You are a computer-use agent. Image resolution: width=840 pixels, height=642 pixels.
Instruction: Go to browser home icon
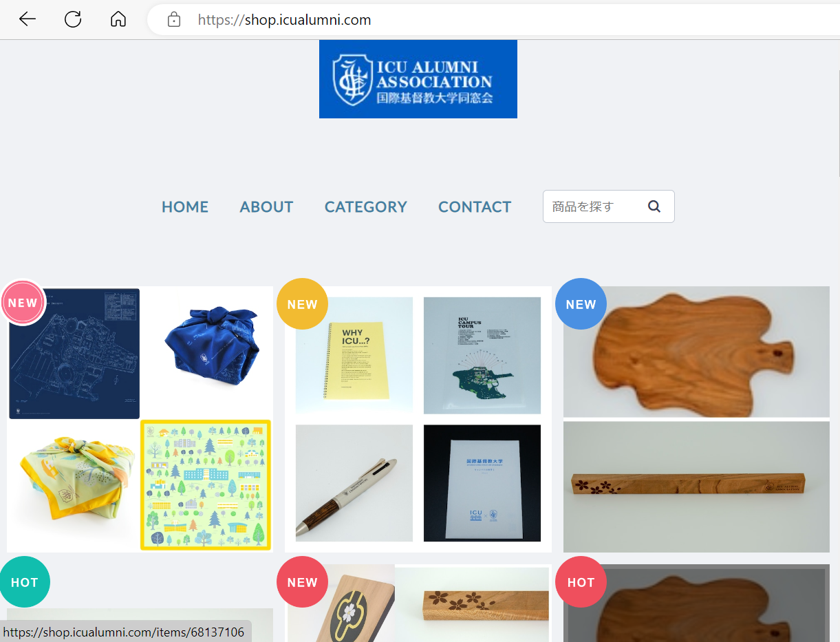[x=118, y=19]
